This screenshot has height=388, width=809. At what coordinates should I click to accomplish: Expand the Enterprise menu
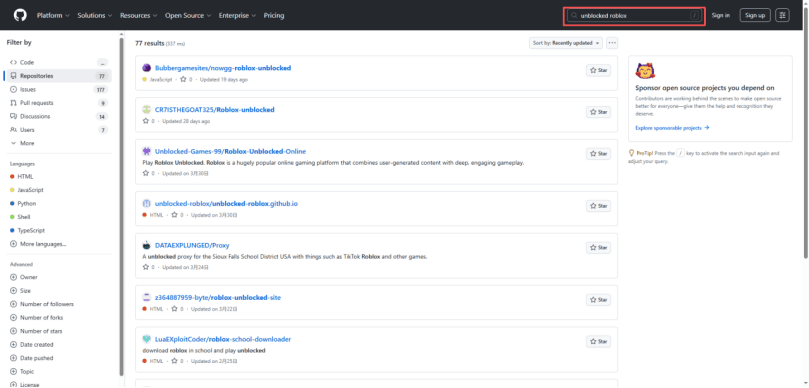tap(237, 15)
